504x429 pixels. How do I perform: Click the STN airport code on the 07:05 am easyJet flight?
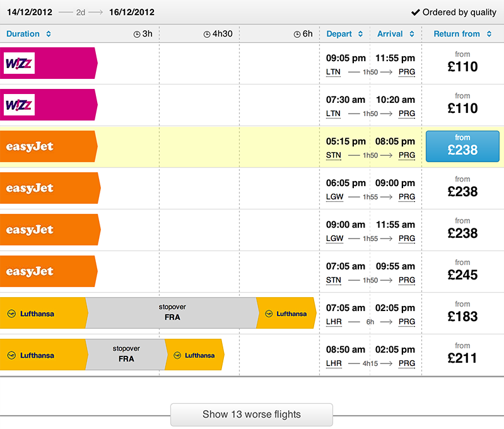pos(333,280)
